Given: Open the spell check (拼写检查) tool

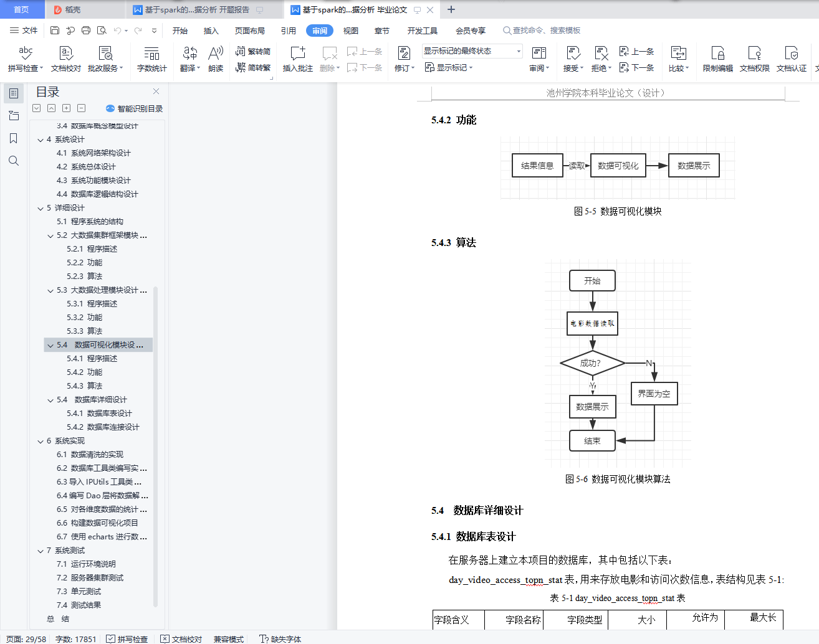Looking at the screenshot, I should [26, 59].
